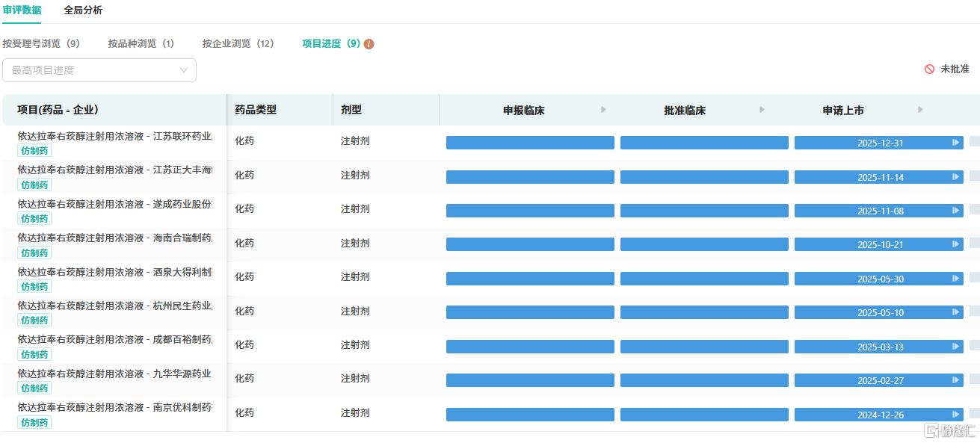The width and height of the screenshot is (980, 443).
Task: Expand the 2025-02-27 bar arrow icon
Action: click(x=955, y=380)
